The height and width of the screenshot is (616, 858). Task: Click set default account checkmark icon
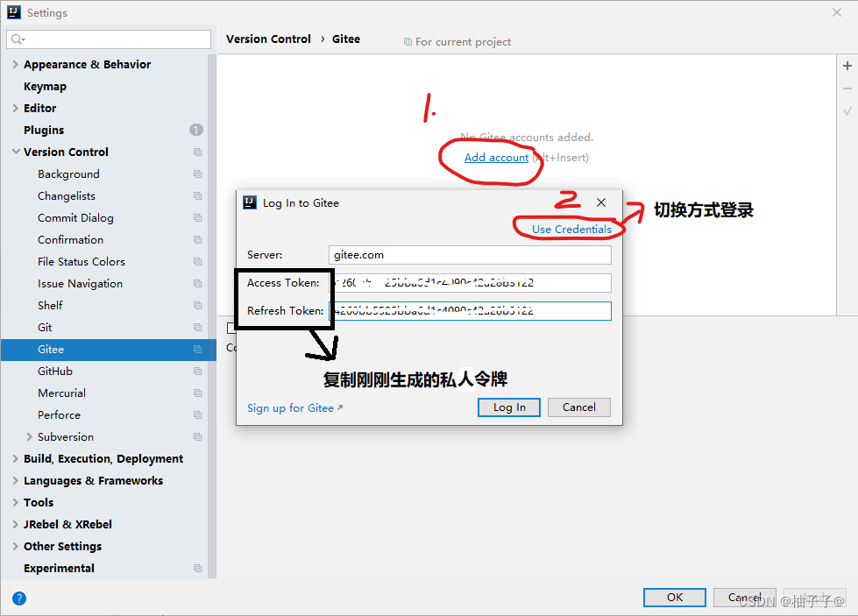click(847, 111)
